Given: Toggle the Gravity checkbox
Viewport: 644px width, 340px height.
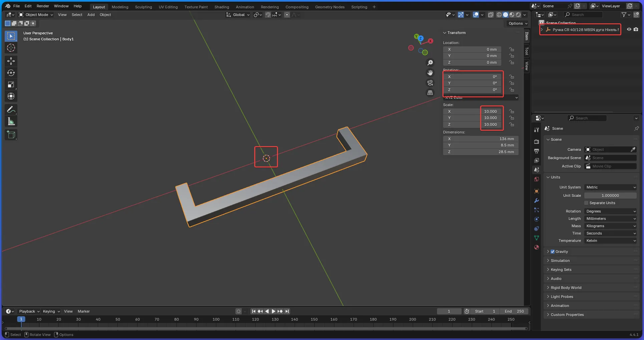Looking at the screenshot, I should click(553, 252).
